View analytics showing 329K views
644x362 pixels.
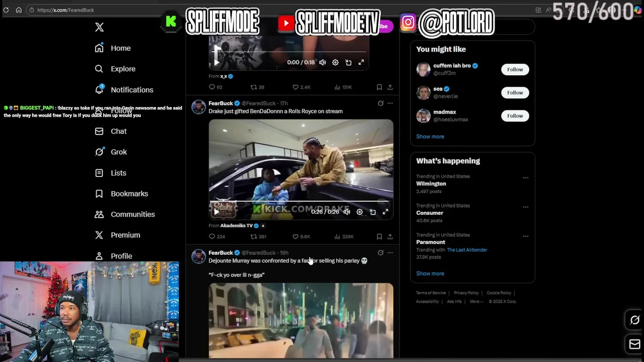[344, 236]
